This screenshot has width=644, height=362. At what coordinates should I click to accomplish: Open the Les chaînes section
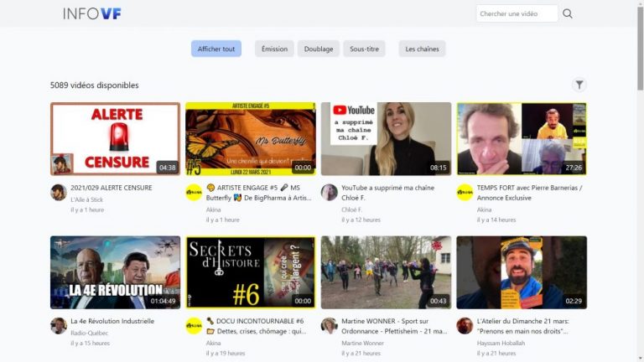(422, 49)
